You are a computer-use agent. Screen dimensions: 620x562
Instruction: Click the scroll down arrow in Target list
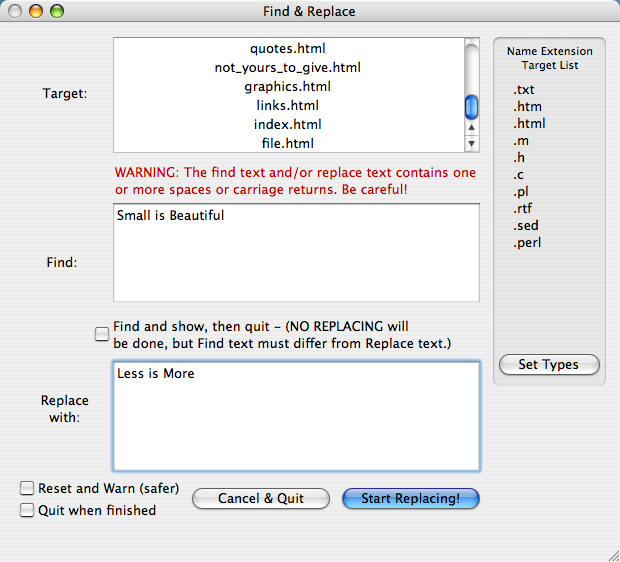[472, 143]
